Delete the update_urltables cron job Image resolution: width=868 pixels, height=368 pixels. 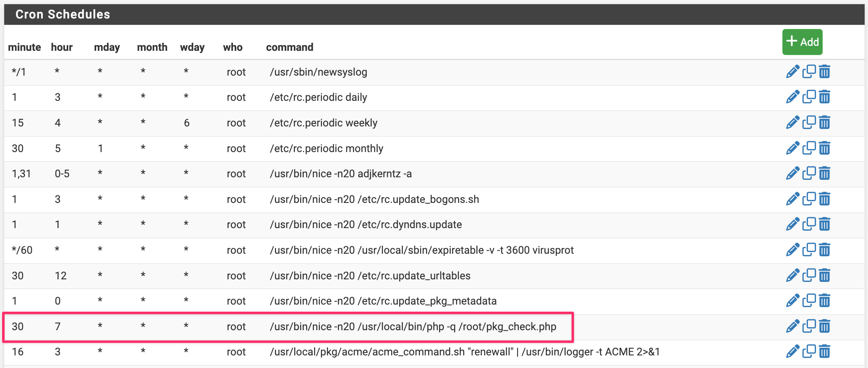(824, 276)
